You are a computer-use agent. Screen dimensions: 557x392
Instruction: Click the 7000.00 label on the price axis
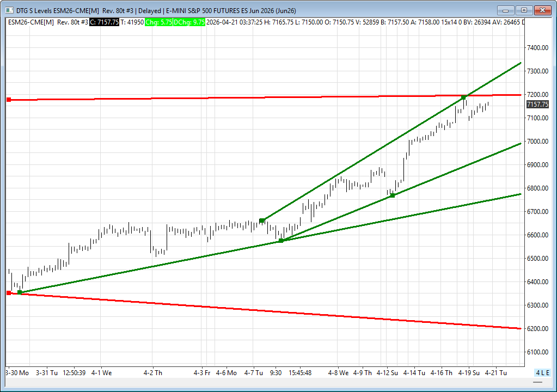coord(537,142)
